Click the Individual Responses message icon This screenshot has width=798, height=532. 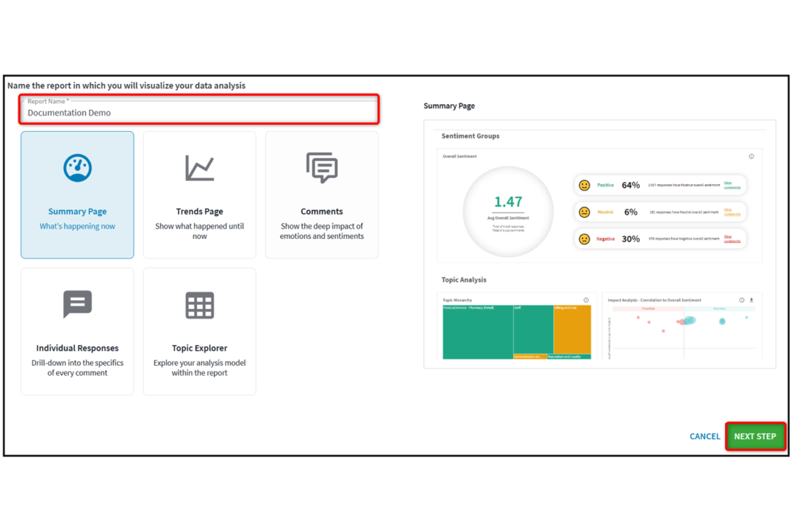[x=78, y=304]
